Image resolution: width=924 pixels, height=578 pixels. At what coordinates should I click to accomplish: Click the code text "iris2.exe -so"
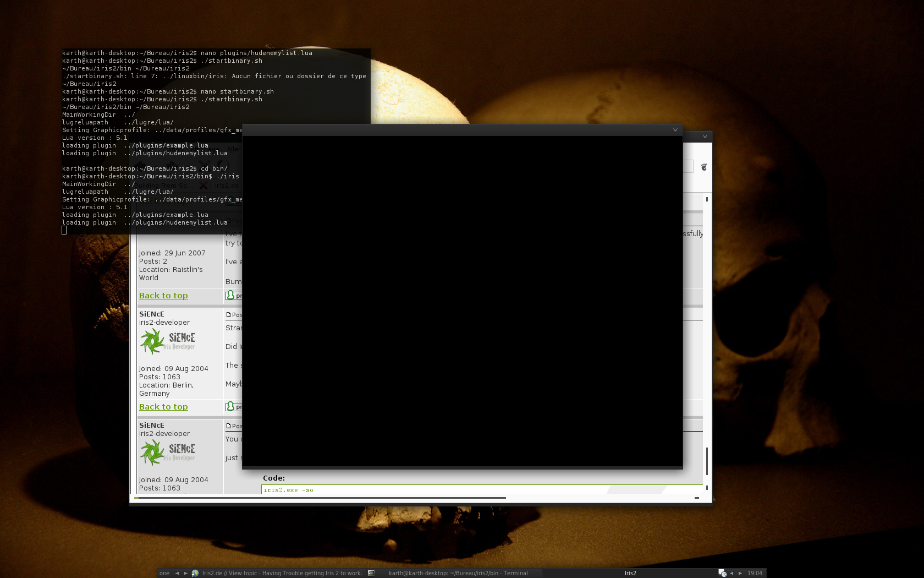coord(288,490)
